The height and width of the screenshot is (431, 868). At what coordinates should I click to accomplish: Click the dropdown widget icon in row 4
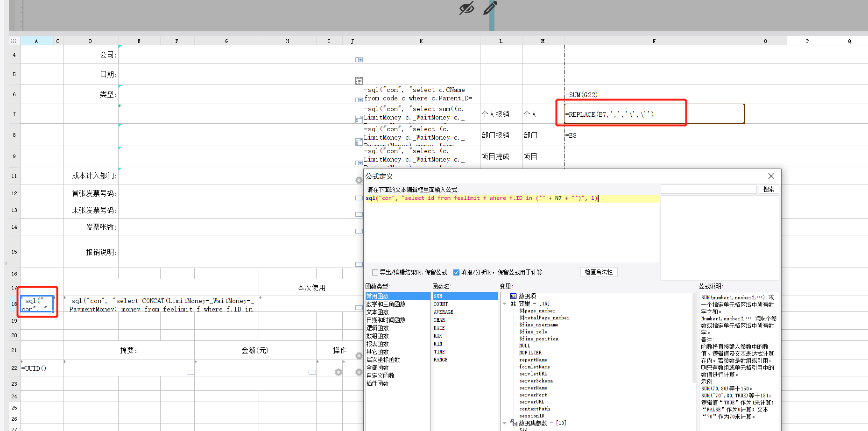click(x=359, y=60)
